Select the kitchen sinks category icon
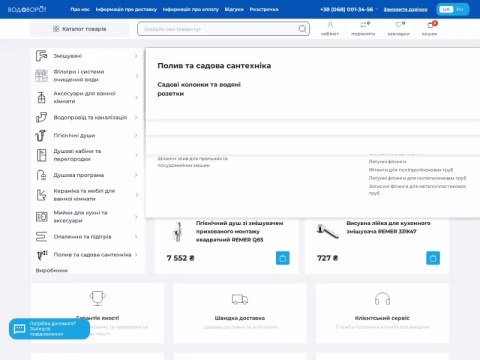Image resolution: width=480 pixels, height=360 pixels. pos(41,217)
